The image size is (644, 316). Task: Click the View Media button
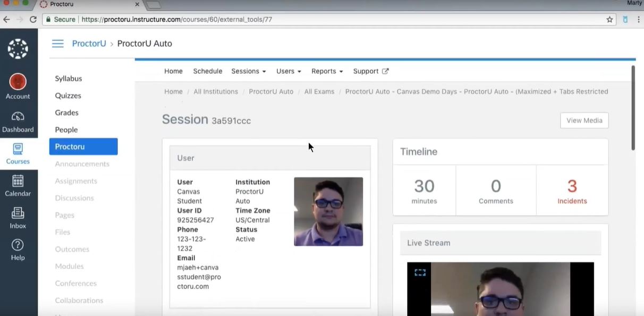pyautogui.click(x=584, y=121)
